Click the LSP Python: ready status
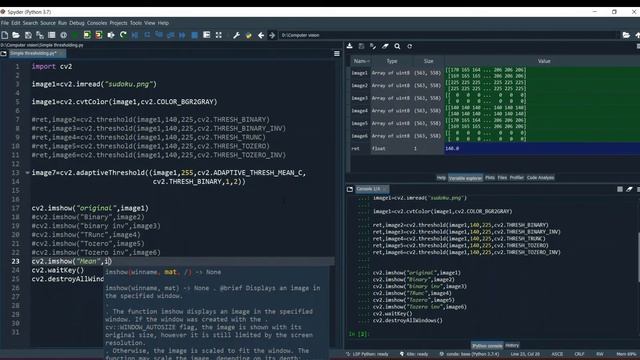This screenshot has height=360, width=640. point(367,354)
